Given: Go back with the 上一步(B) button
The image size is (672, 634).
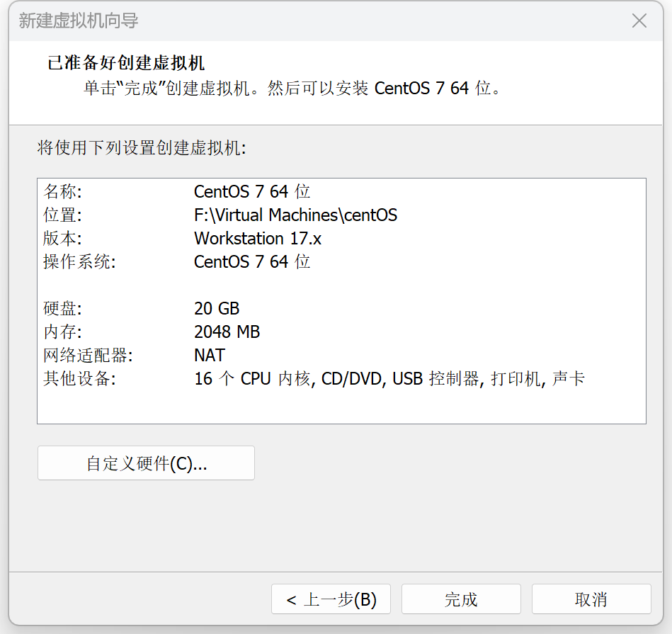Looking at the screenshot, I should click(x=331, y=599).
